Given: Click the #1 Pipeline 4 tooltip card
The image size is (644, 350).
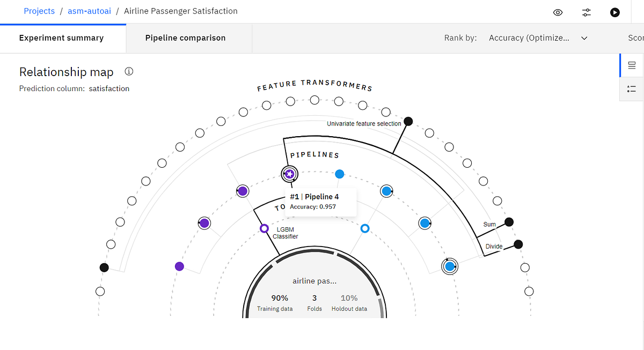Looking at the screenshot, I should coord(320,202).
